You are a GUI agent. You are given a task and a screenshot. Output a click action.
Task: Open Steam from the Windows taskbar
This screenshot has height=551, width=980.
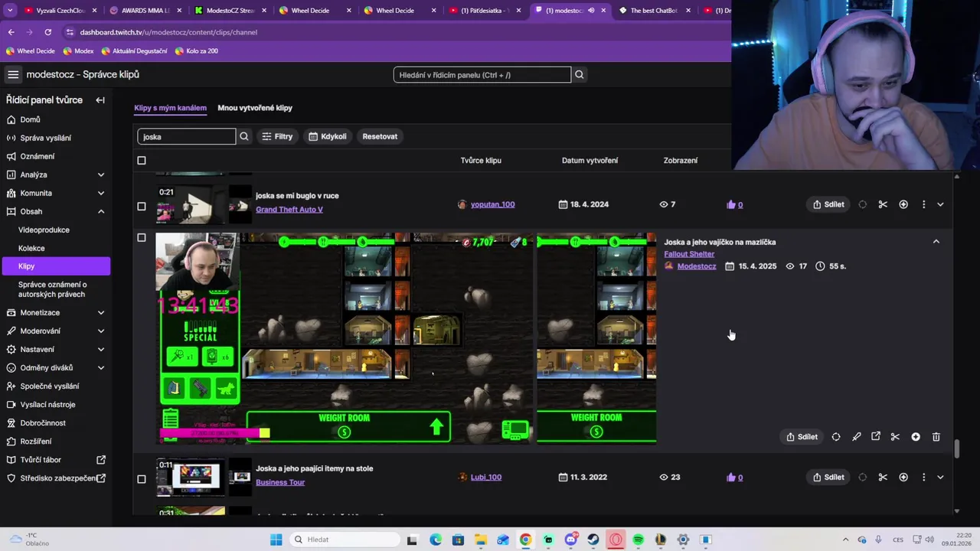593,540
